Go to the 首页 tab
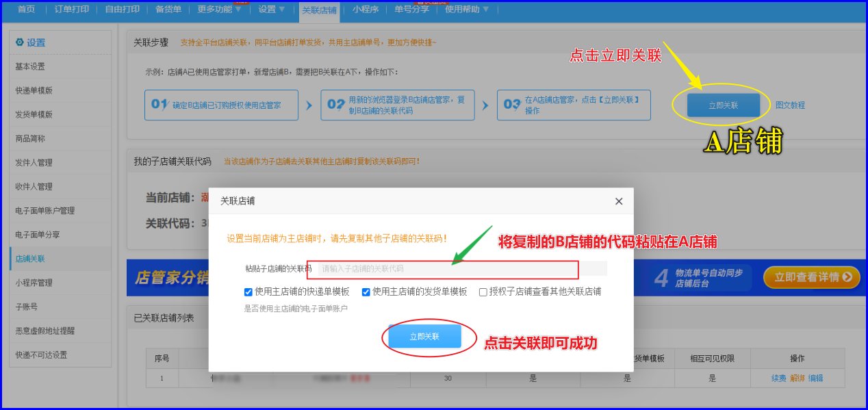 (26, 10)
